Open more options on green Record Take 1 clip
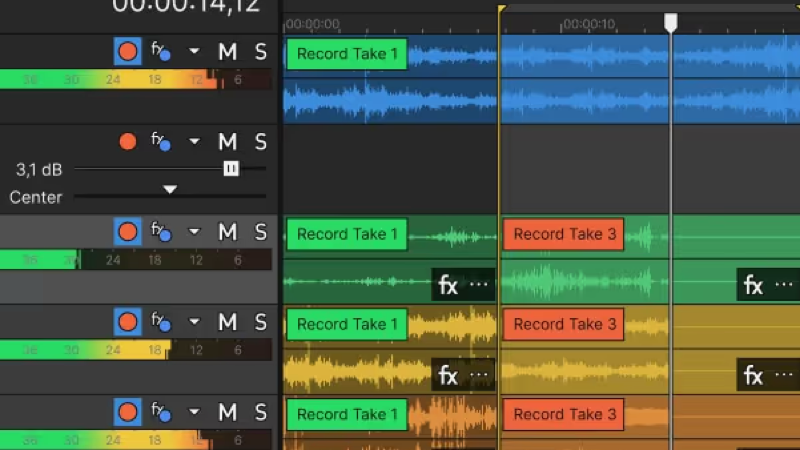This screenshot has width=800, height=450. (x=479, y=284)
